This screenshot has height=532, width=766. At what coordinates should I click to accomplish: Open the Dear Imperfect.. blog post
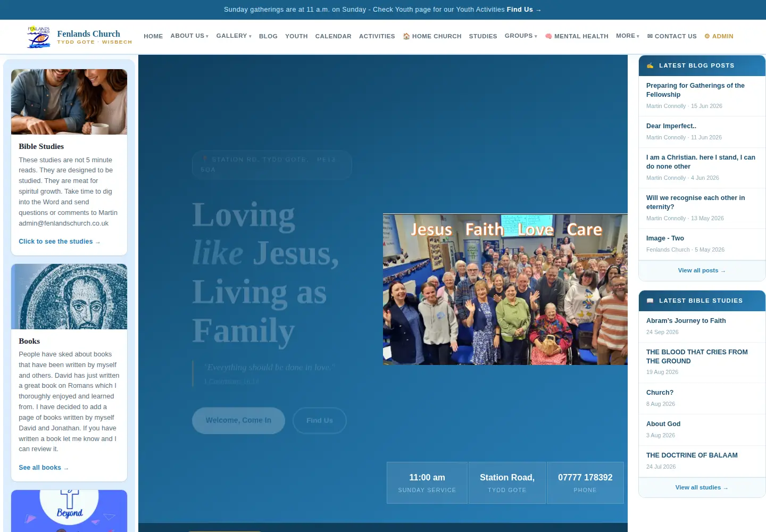click(x=671, y=126)
